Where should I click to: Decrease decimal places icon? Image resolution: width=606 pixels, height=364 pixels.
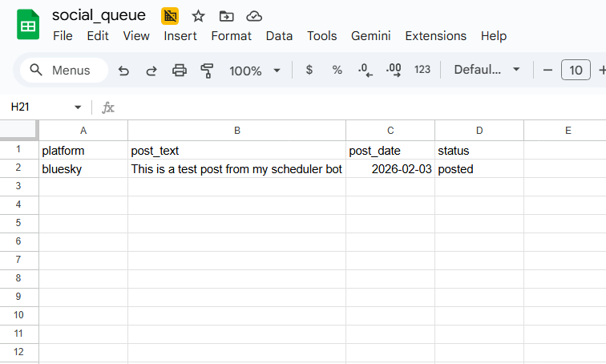pyautogui.click(x=366, y=71)
